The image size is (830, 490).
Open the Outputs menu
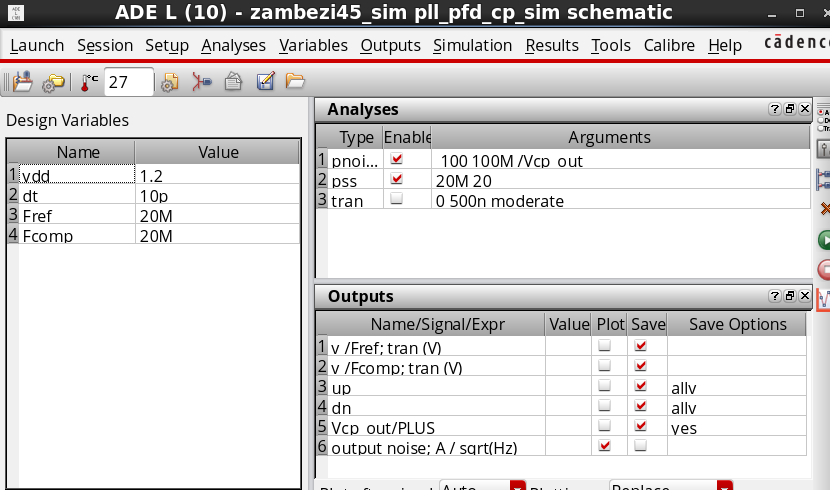(x=391, y=46)
